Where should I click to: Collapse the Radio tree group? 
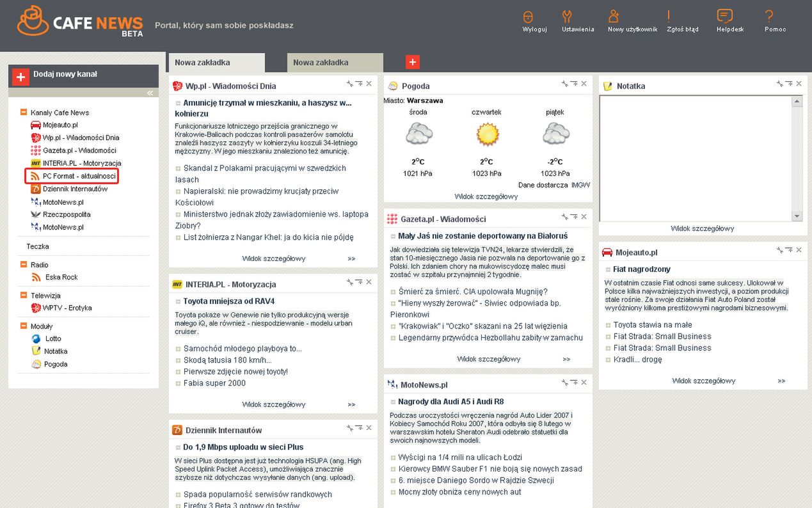pos(24,265)
